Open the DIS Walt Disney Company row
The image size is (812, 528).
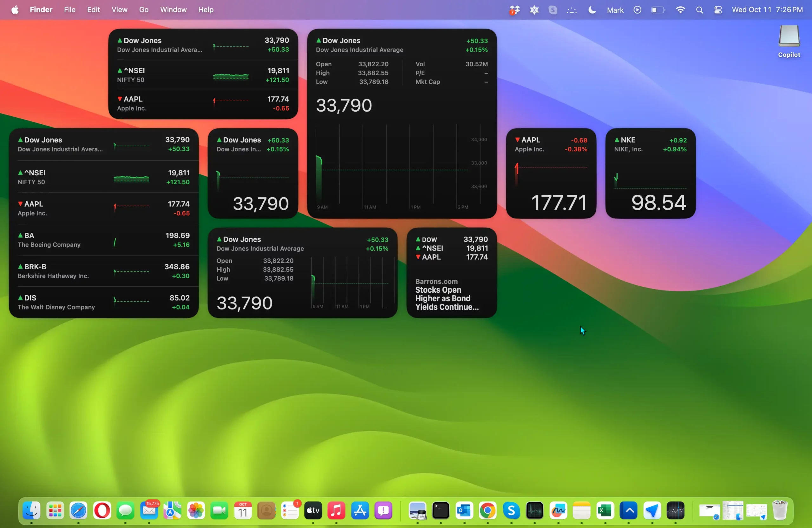pos(103,302)
